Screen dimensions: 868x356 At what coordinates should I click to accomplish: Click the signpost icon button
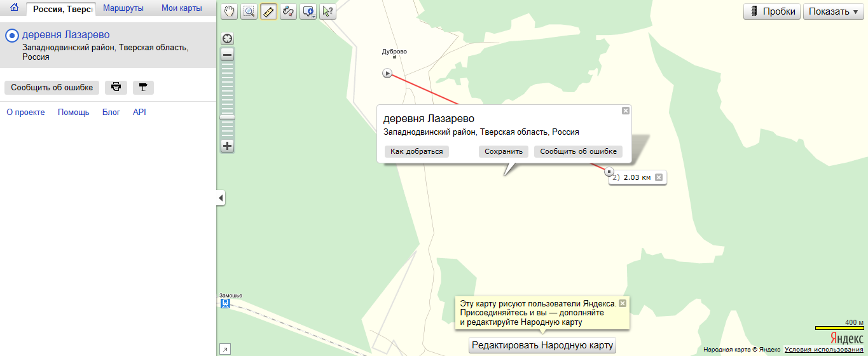143,87
